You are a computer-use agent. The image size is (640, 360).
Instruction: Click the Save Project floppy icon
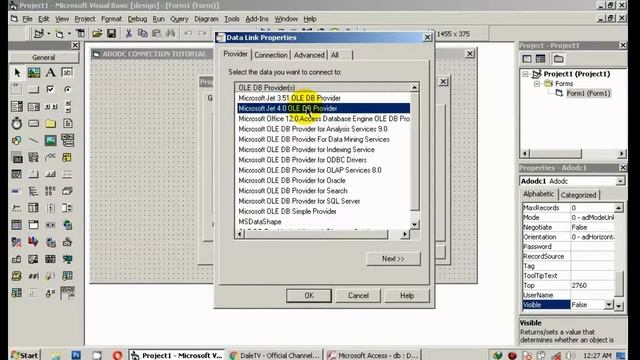pyautogui.click(x=111, y=33)
